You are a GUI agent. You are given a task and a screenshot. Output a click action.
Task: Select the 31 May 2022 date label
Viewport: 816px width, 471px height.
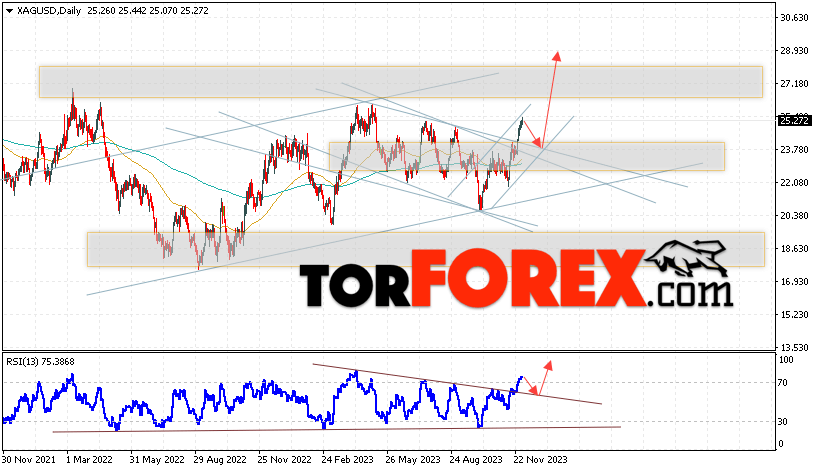(157, 460)
